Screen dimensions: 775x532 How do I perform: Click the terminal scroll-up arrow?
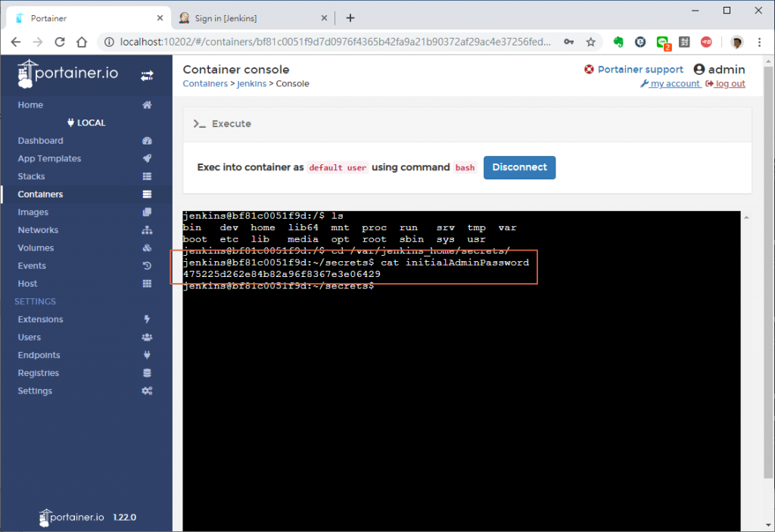pos(746,217)
